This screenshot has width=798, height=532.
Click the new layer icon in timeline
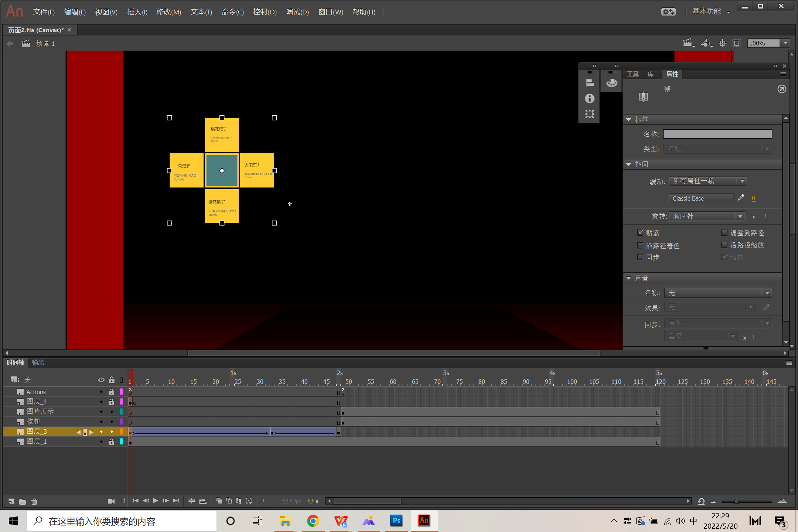11,501
